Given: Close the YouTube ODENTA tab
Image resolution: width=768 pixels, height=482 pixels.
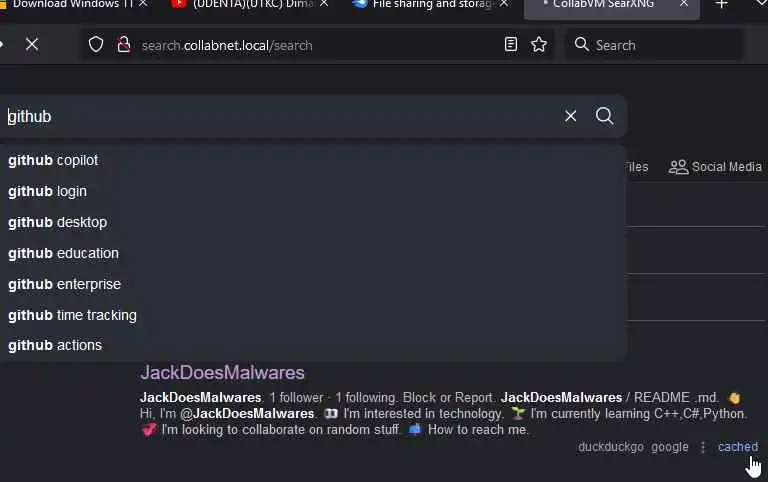Looking at the screenshot, I should point(324,4).
